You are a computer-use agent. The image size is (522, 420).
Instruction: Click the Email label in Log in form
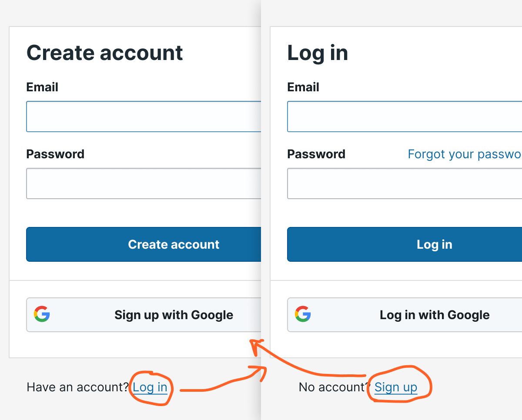point(303,87)
